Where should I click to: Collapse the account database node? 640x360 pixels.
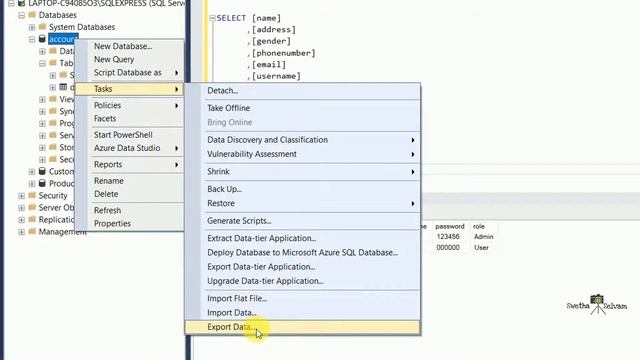[x=32, y=40]
